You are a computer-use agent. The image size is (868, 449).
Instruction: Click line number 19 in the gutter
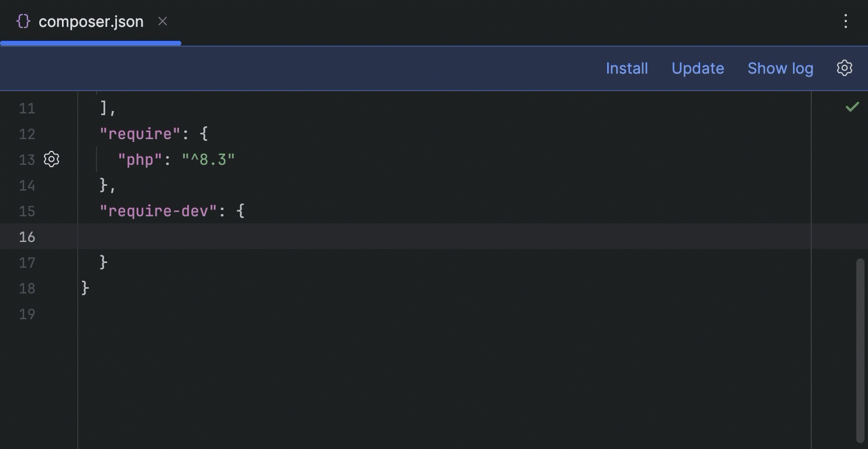pyautogui.click(x=27, y=314)
